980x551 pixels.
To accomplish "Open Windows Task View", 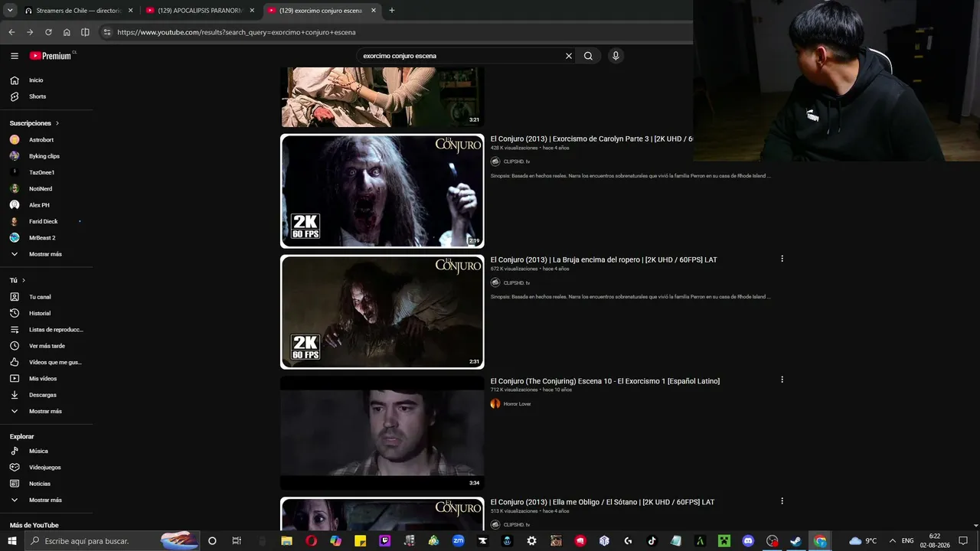I will [237, 541].
